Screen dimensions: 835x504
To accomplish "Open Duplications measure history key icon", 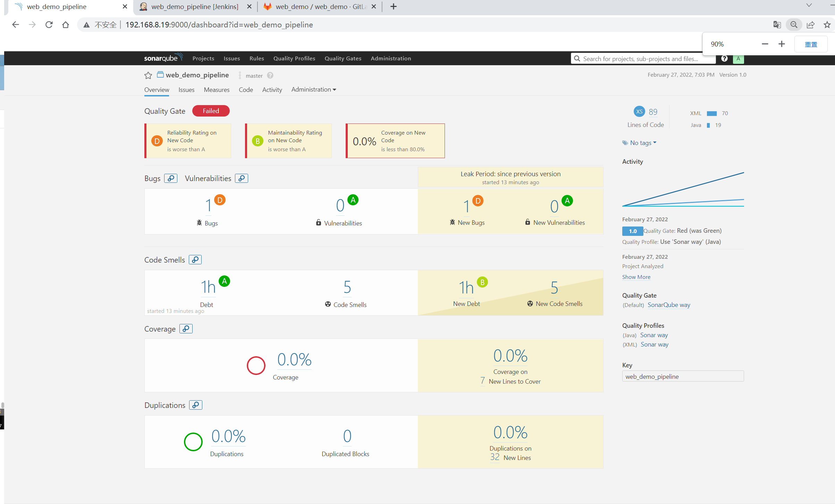I will [x=196, y=405].
